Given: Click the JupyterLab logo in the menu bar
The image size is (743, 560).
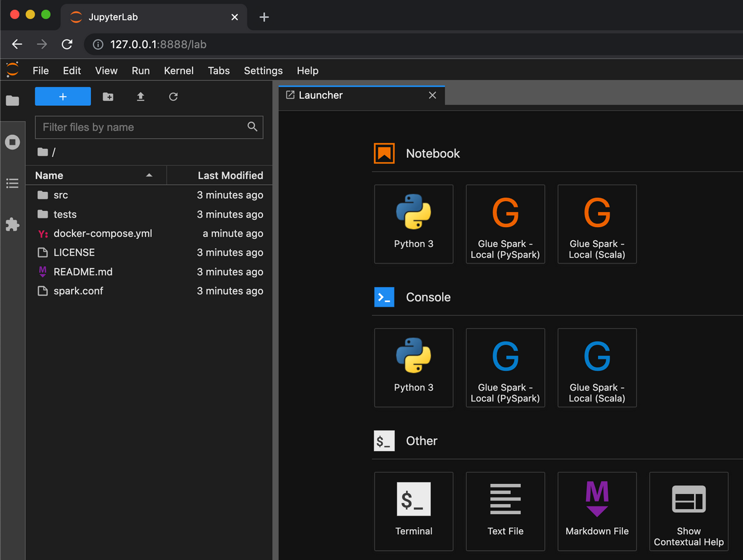Looking at the screenshot, I should pyautogui.click(x=12, y=69).
